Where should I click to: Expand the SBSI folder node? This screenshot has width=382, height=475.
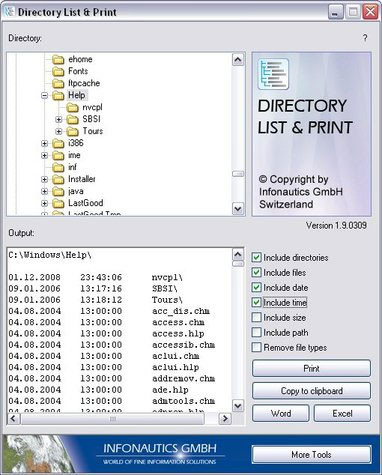tap(59, 119)
